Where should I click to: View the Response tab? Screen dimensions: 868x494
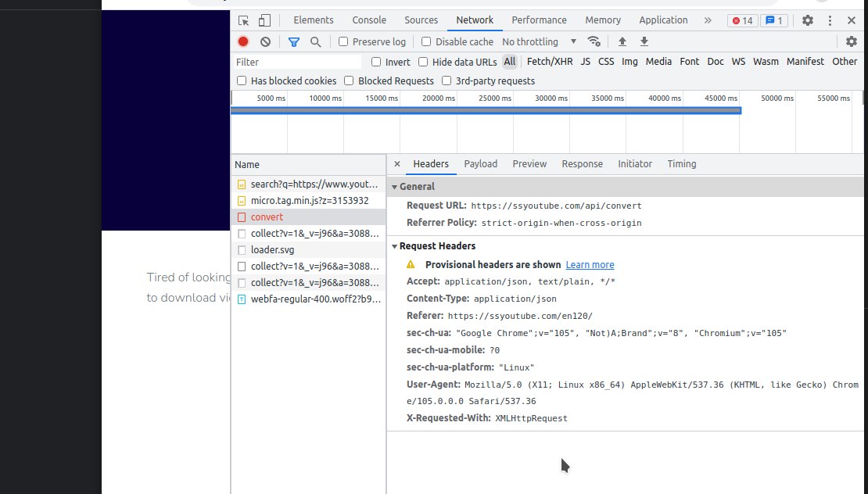[582, 163]
